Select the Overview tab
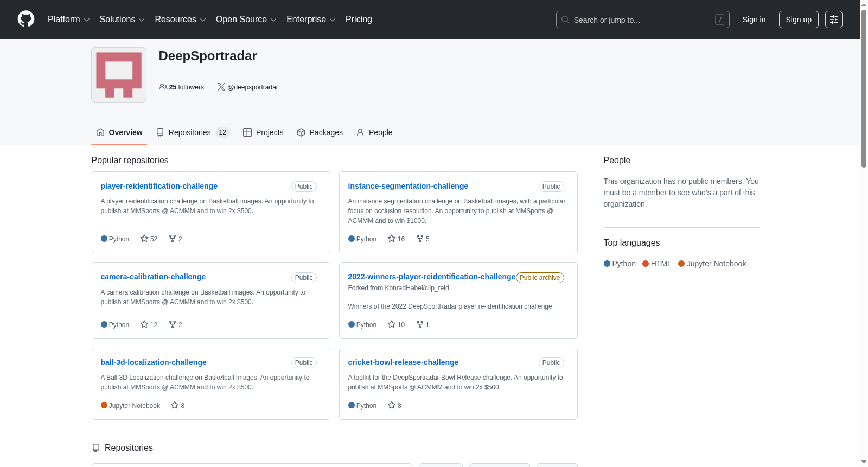 (x=119, y=132)
